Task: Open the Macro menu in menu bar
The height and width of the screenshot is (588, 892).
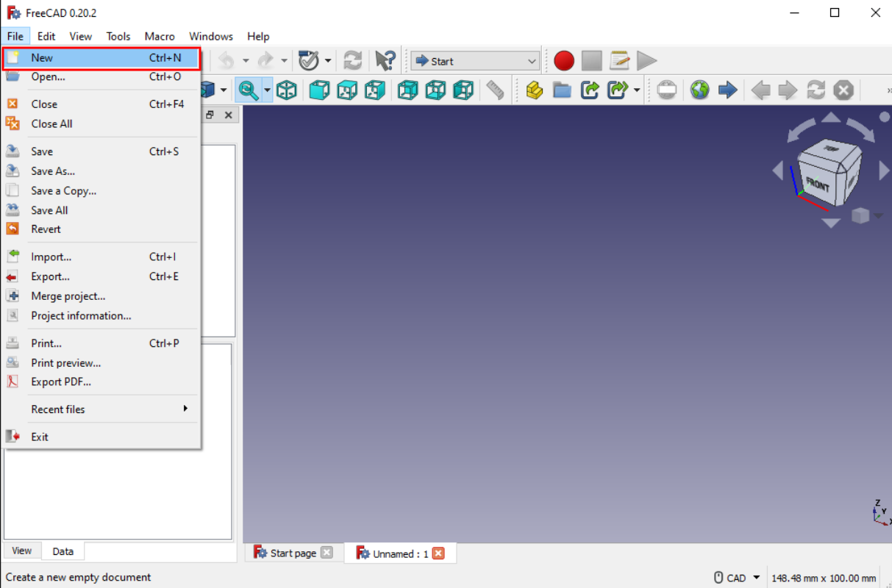Action: click(x=160, y=36)
